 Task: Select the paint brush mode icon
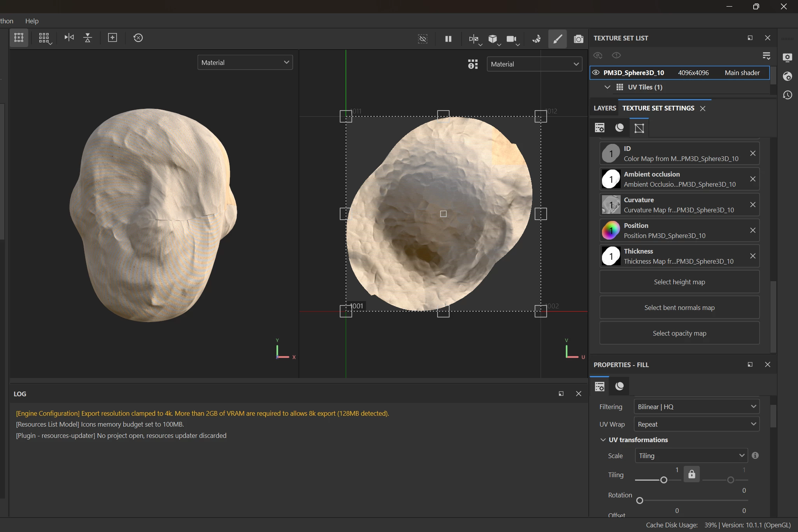[x=557, y=38]
